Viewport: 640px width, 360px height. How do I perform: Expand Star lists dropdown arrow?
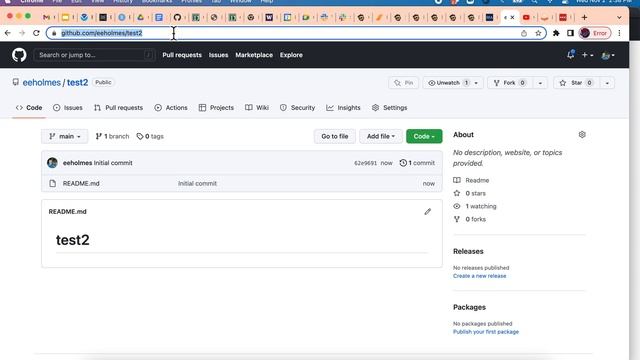tap(607, 83)
